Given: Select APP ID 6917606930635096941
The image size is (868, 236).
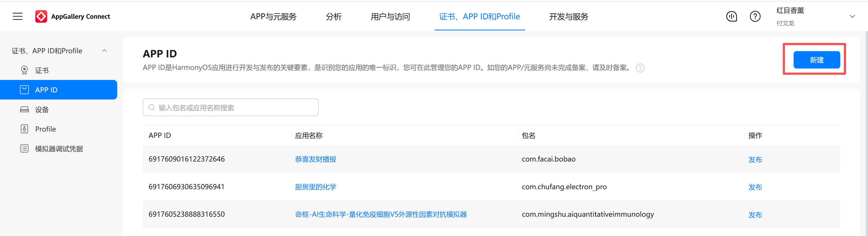Looking at the screenshot, I should coord(187,187).
